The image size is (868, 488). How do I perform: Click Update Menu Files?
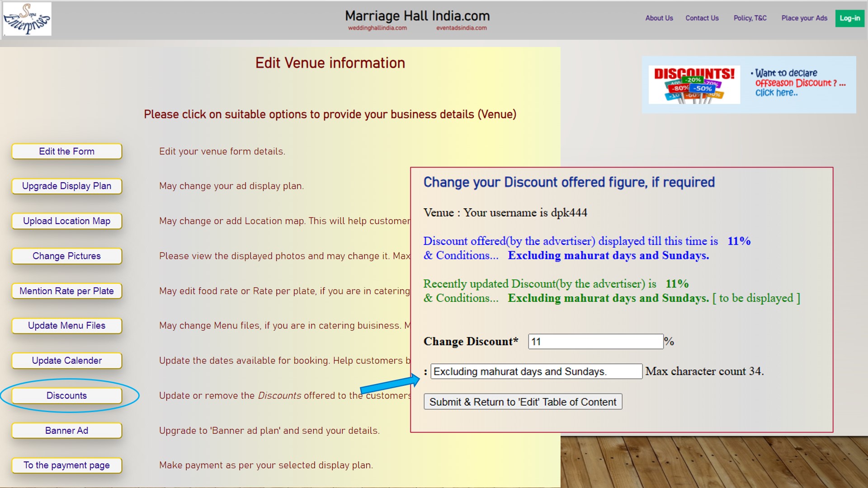point(67,326)
